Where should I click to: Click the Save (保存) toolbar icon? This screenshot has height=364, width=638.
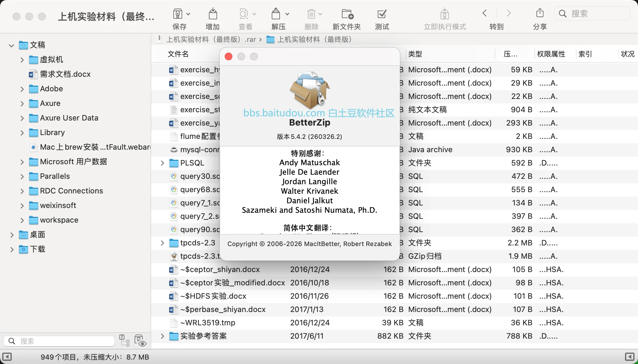pos(177,14)
